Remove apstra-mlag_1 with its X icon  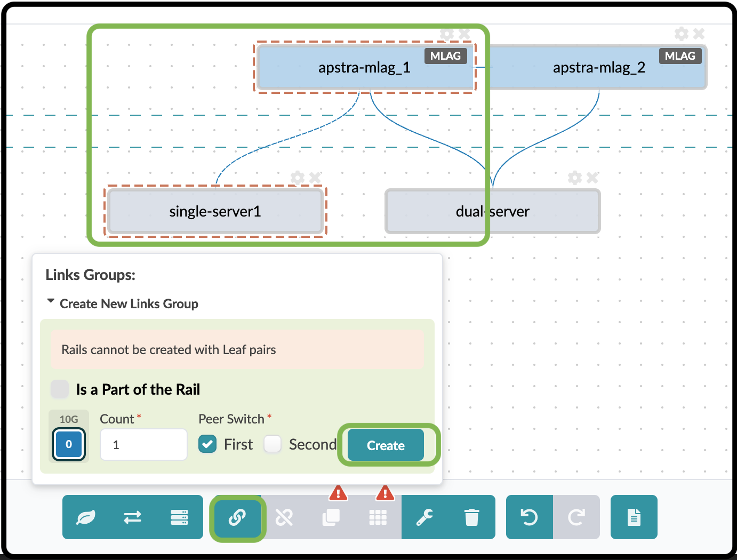coord(464,34)
